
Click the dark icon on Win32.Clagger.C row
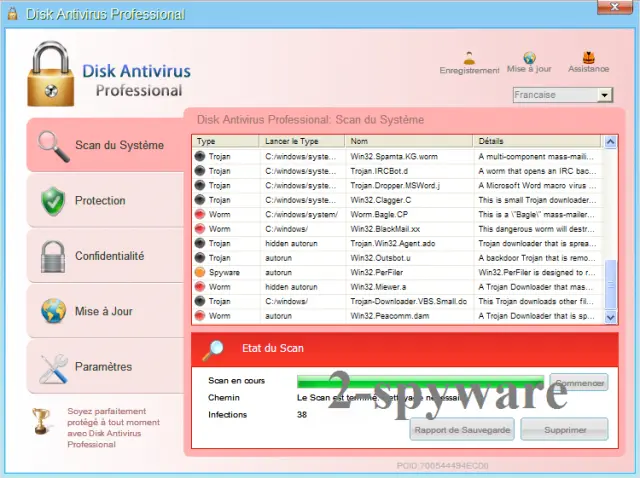(200, 200)
